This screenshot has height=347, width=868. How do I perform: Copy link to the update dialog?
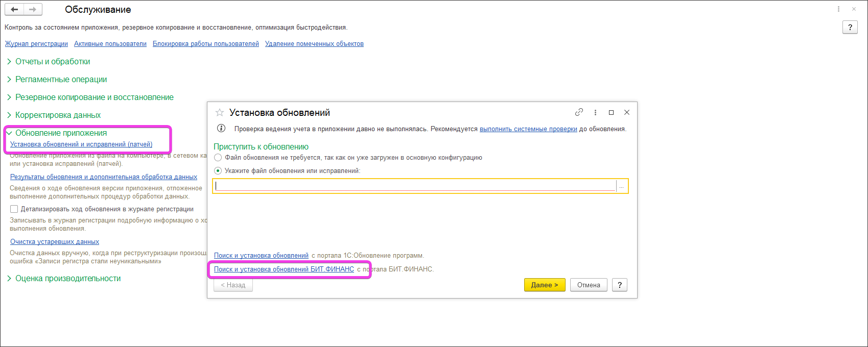click(x=579, y=112)
